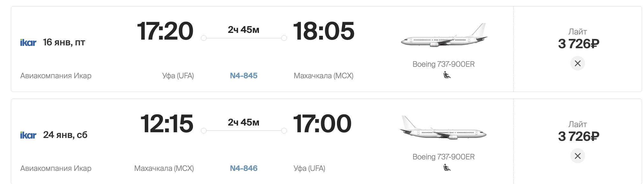The width and height of the screenshot is (644, 184).
Task: Click the Boeing 737-900ER label on first flight
Action: [x=443, y=64]
